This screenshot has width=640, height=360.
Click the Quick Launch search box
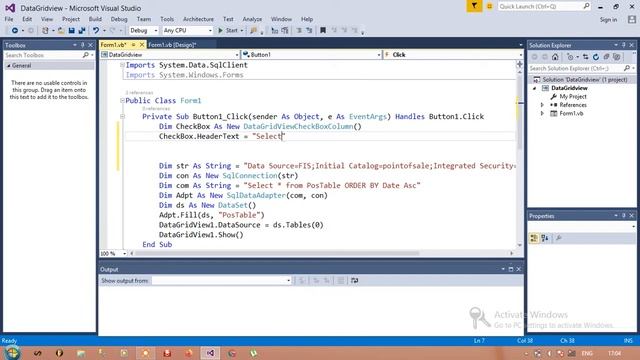pos(544,7)
